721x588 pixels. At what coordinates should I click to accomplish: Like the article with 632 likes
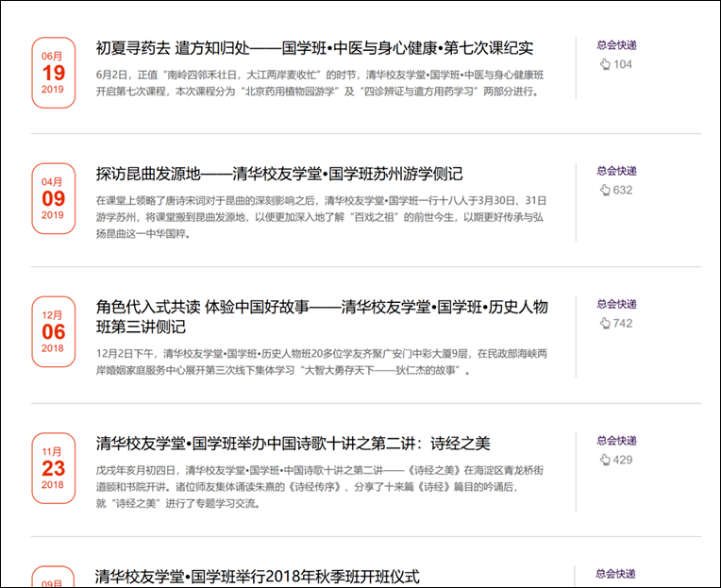pos(605,190)
